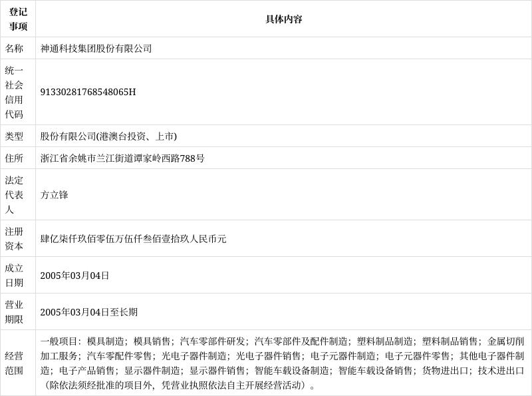Screen dimensions: 532x396
Task: Select the credit code 91330281768548065H
Action: [88, 92]
